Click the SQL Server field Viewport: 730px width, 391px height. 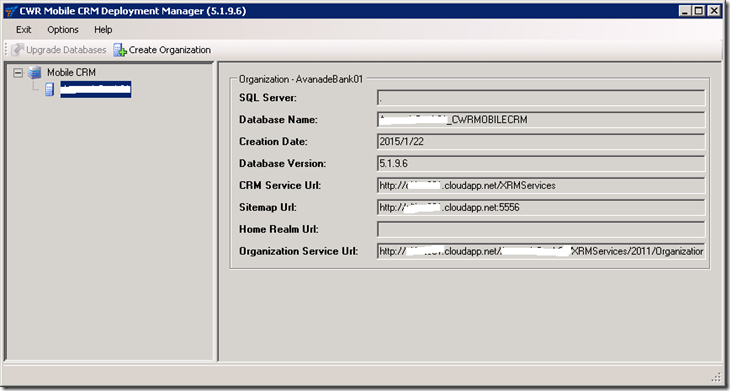point(541,98)
